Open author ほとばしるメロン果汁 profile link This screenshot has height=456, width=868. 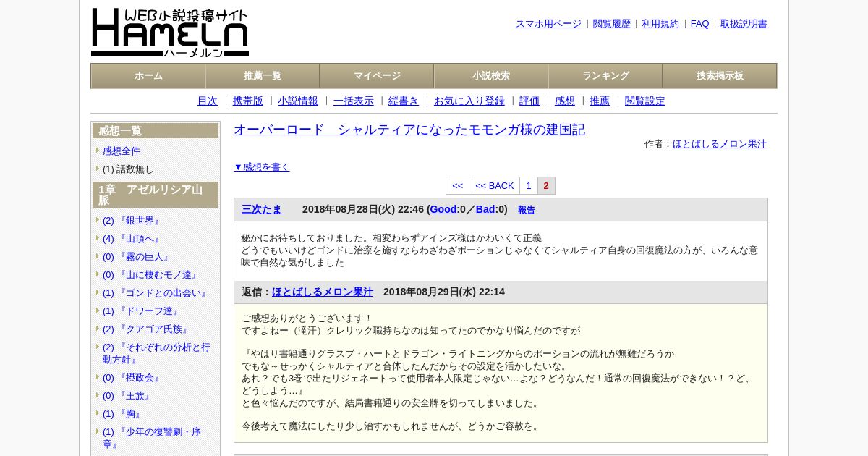click(720, 144)
